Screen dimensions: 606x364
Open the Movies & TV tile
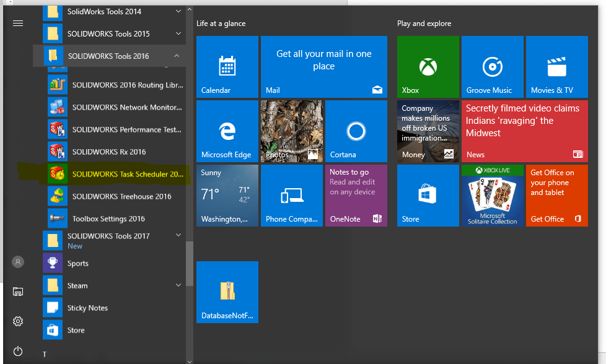tap(557, 67)
